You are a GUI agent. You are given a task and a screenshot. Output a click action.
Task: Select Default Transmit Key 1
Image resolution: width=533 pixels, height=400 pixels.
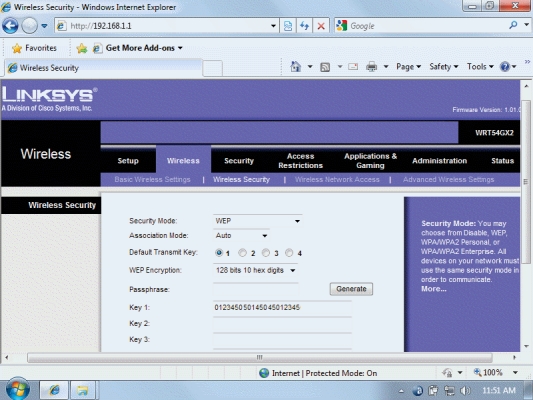pos(219,253)
